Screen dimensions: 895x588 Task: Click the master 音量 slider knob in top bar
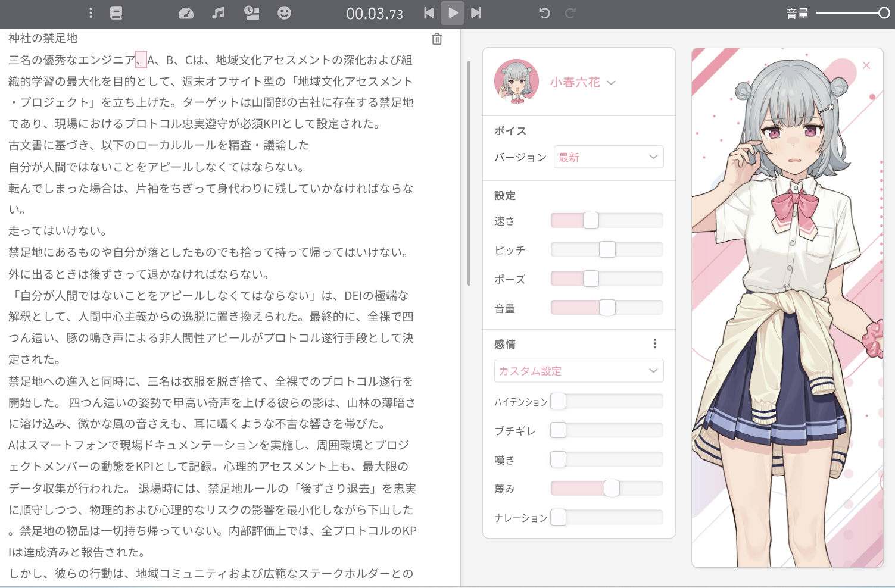pos(884,12)
